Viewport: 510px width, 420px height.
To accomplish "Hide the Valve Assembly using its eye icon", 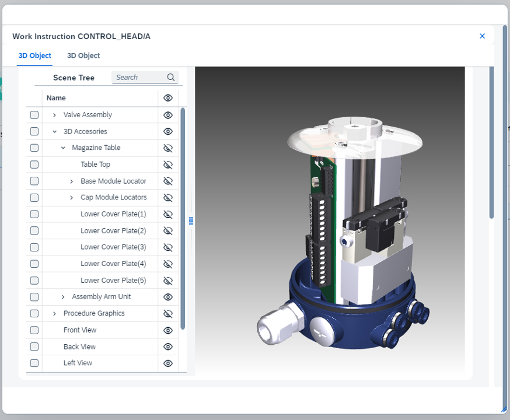I will 168,115.
